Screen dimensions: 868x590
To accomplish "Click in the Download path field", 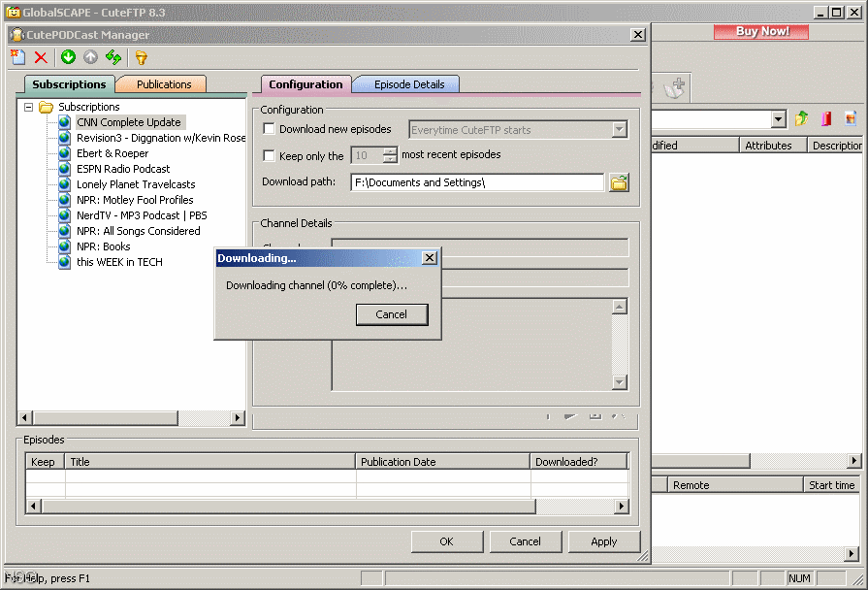I will pyautogui.click(x=477, y=182).
